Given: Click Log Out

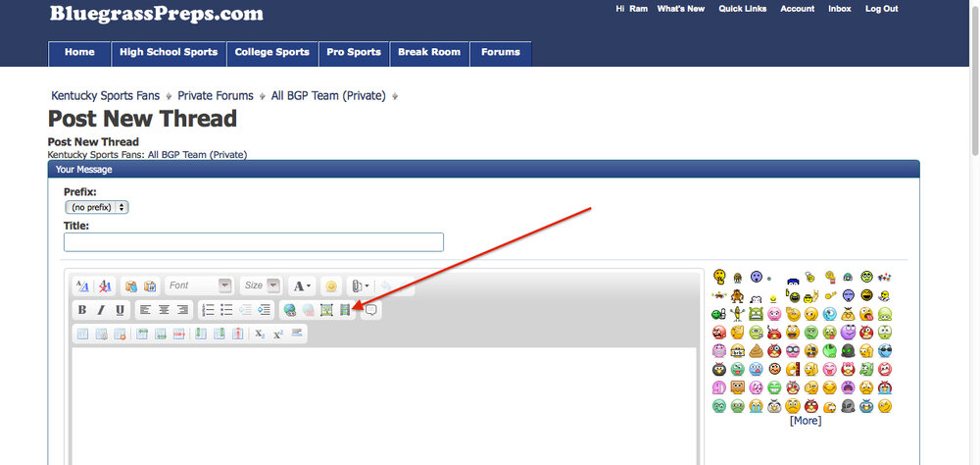Looking at the screenshot, I should click(882, 9).
